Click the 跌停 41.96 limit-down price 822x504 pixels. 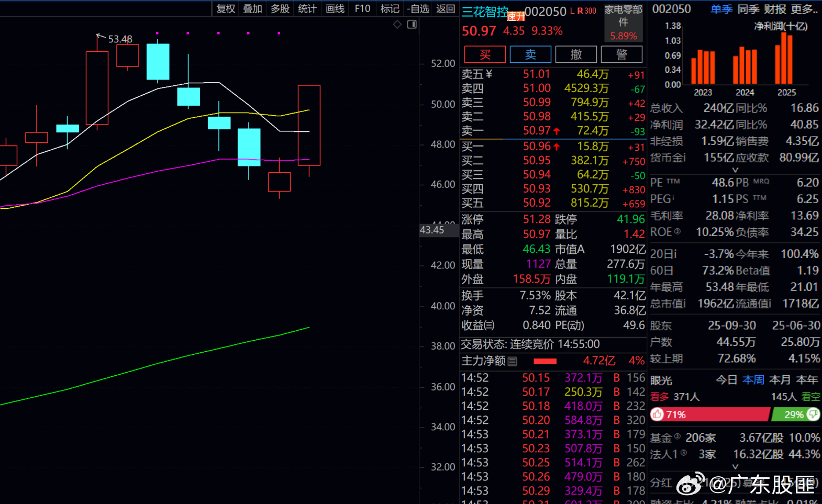[631, 219]
